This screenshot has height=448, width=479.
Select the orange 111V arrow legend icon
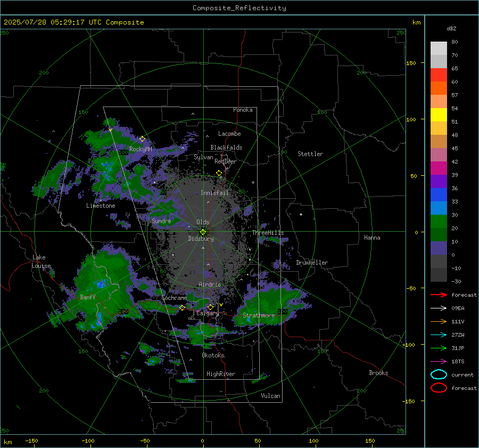[x=439, y=321]
